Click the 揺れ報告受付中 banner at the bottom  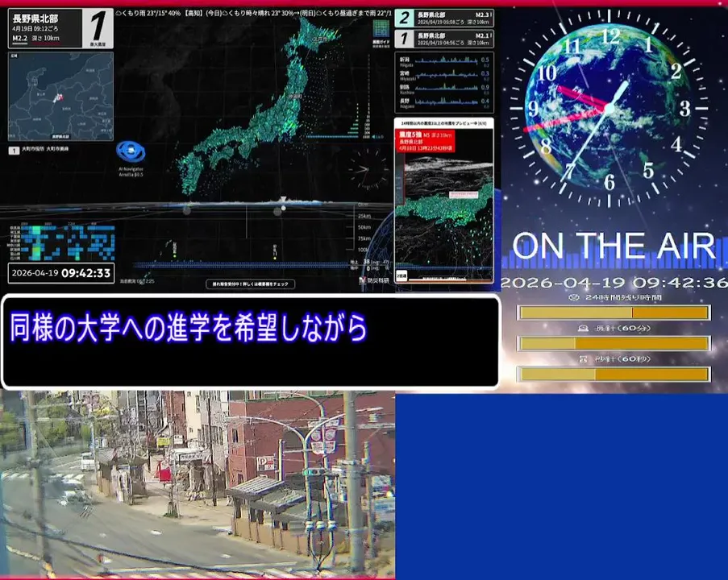click(250, 284)
